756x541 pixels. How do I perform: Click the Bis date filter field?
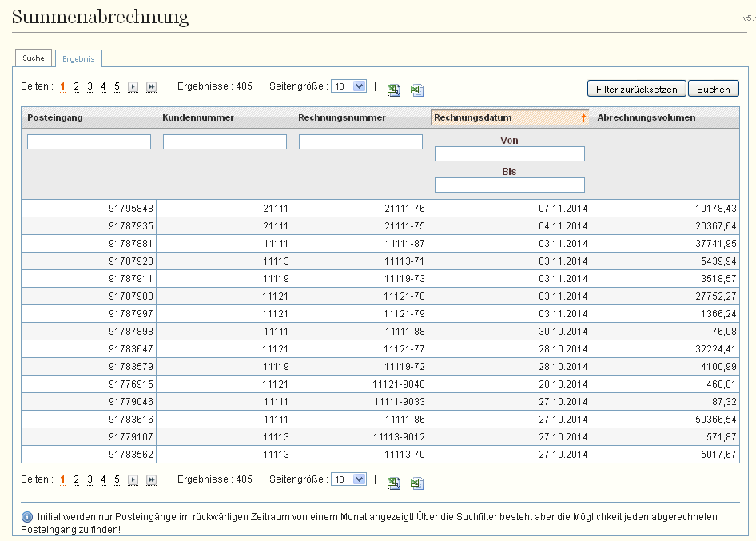point(510,185)
